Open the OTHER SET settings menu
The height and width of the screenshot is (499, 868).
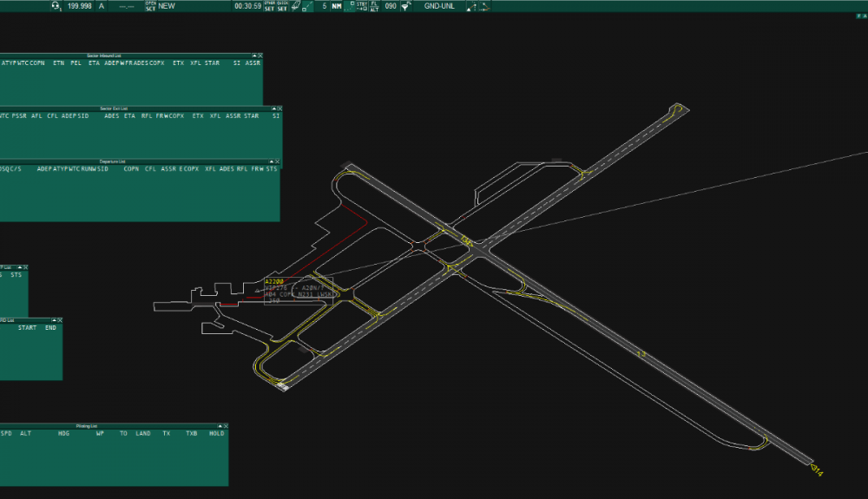[x=269, y=6]
